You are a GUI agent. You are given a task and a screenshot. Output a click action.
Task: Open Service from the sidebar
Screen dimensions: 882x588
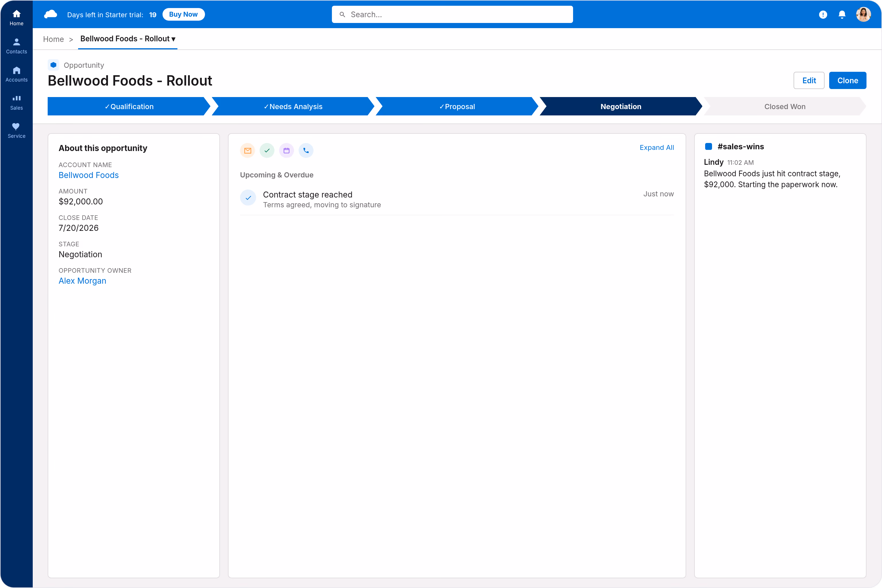[16, 130]
